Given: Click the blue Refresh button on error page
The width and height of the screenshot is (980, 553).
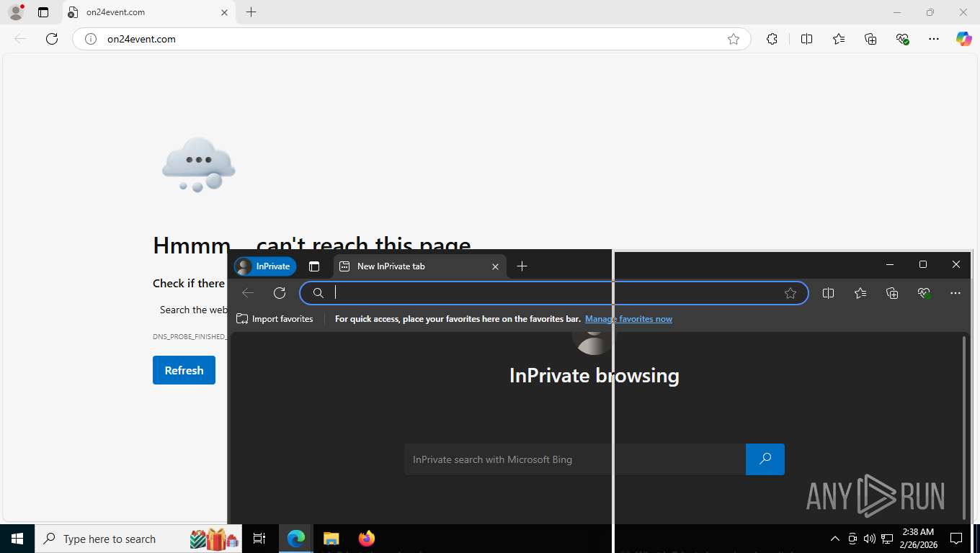Looking at the screenshot, I should click(184, 370).
